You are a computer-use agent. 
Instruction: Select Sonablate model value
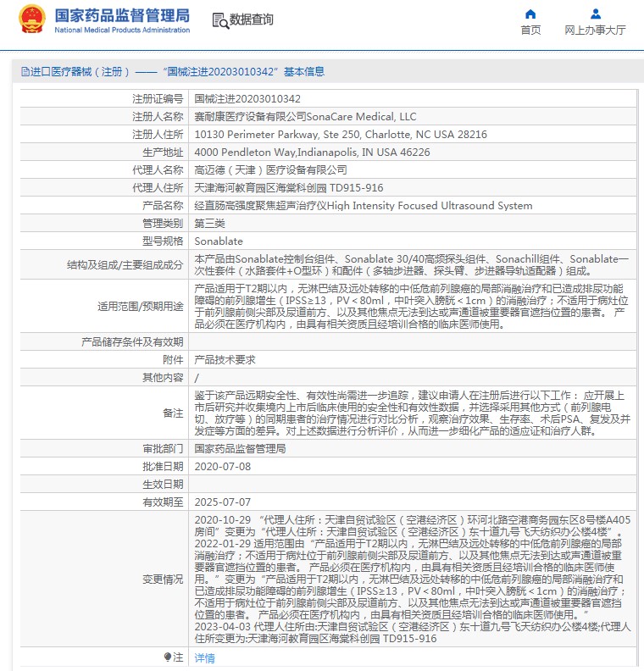[219, 241]
